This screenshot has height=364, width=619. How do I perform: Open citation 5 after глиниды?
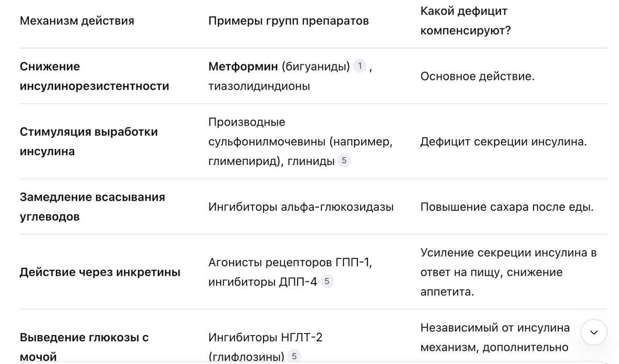point(344,161)
